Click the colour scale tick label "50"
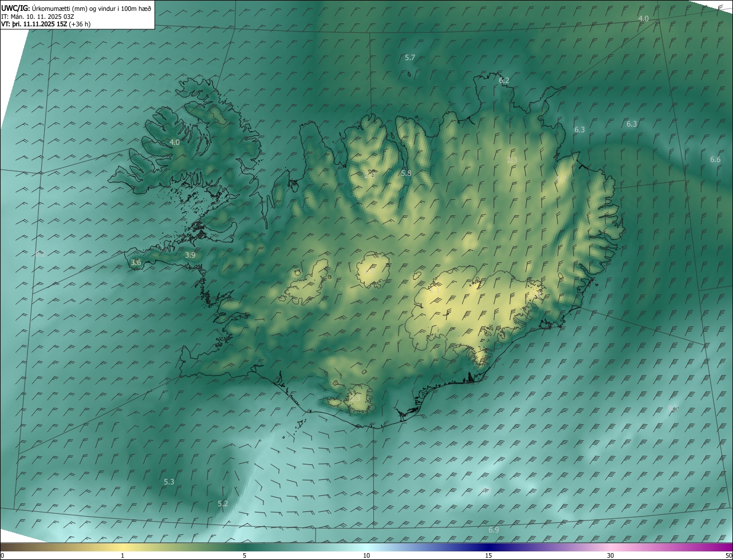Image resolution: width=733 pixels, height=560 pixels. pyautogui.click(x=728, y=556)
